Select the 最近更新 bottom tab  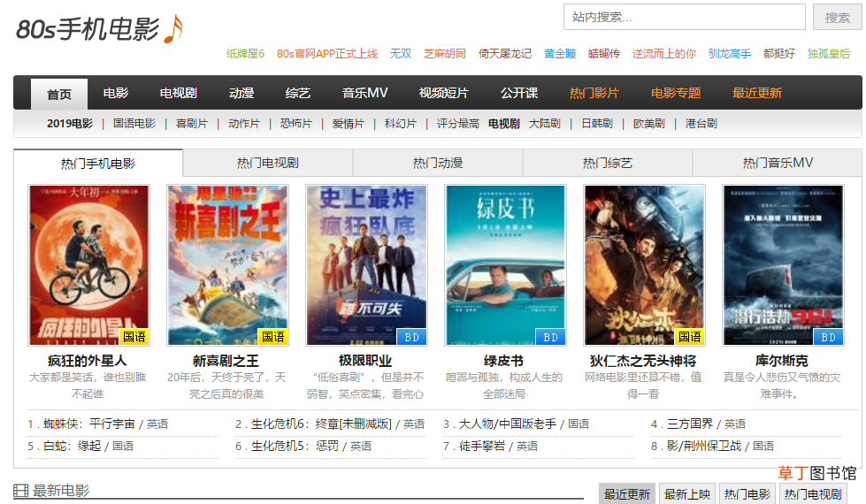(x=627, y=494)
